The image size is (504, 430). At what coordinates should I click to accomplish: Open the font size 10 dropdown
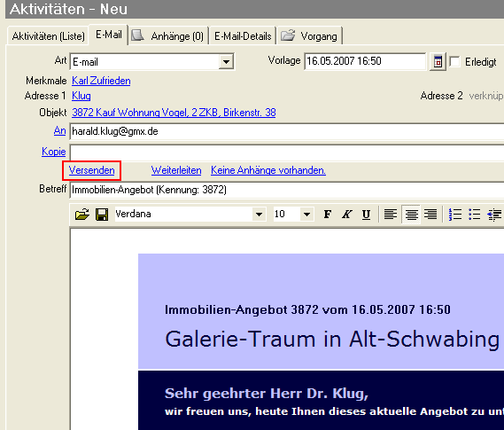click(306, 215)
